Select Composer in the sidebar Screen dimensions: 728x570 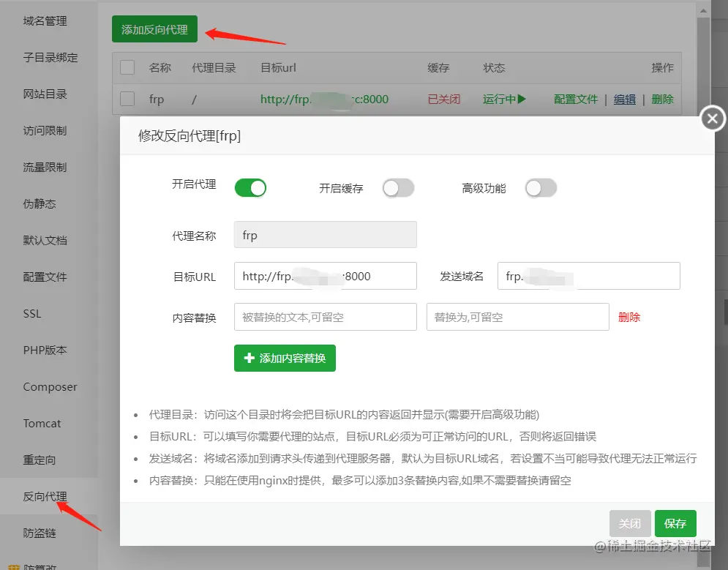click(50, 386)
